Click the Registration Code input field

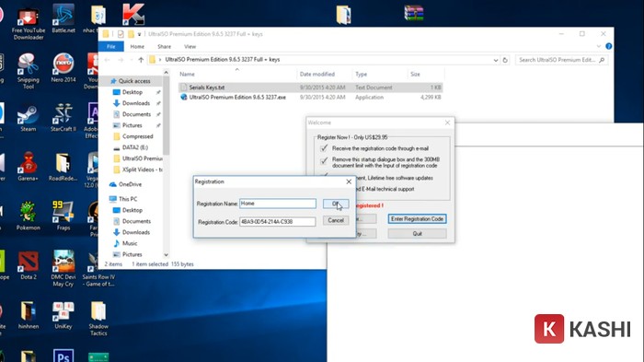pyautogui.click(x=278, y=221)
